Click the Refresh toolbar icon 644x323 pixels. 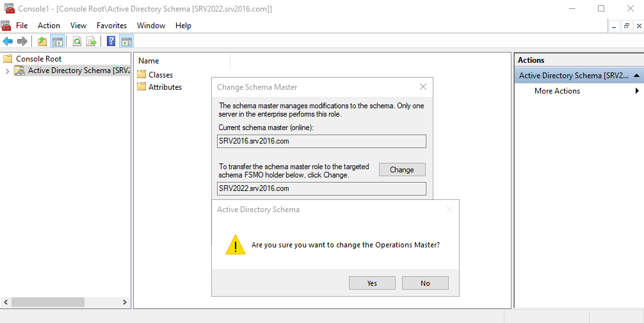pos(77,41)
